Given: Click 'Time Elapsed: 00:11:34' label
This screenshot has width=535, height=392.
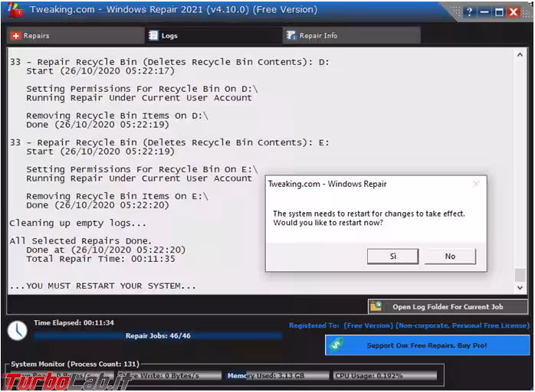Looking at the screenshot, I should [74, 322].
